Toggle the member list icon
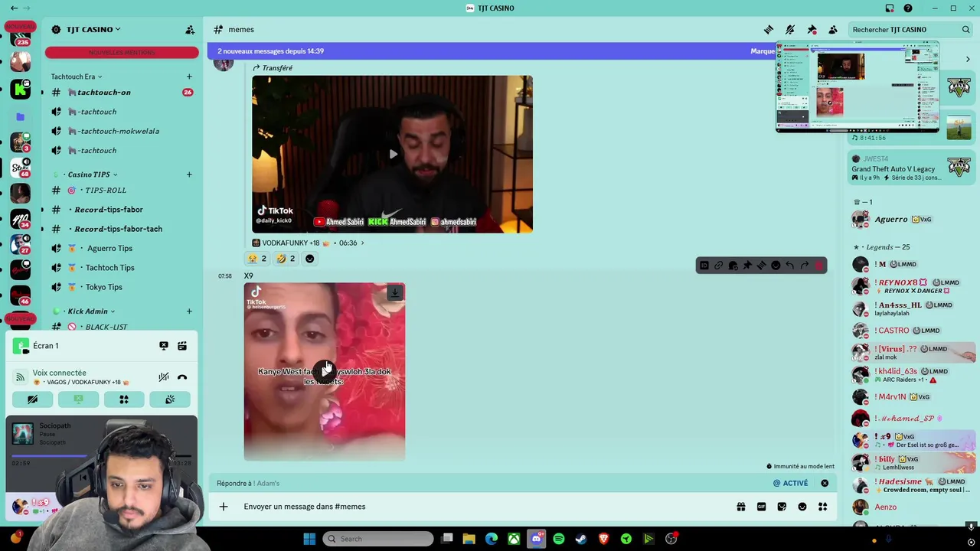The width and height of the screenshot is (980, 551). 833,29
